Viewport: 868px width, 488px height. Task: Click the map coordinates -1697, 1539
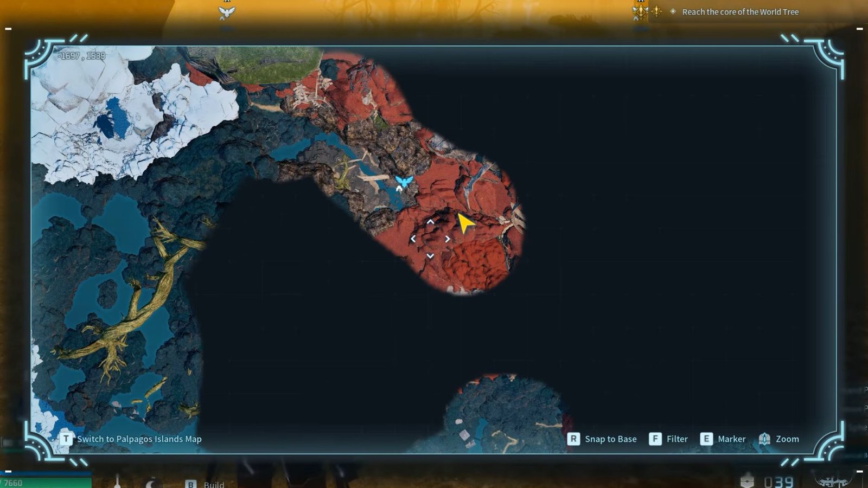(x=82, y=56)
